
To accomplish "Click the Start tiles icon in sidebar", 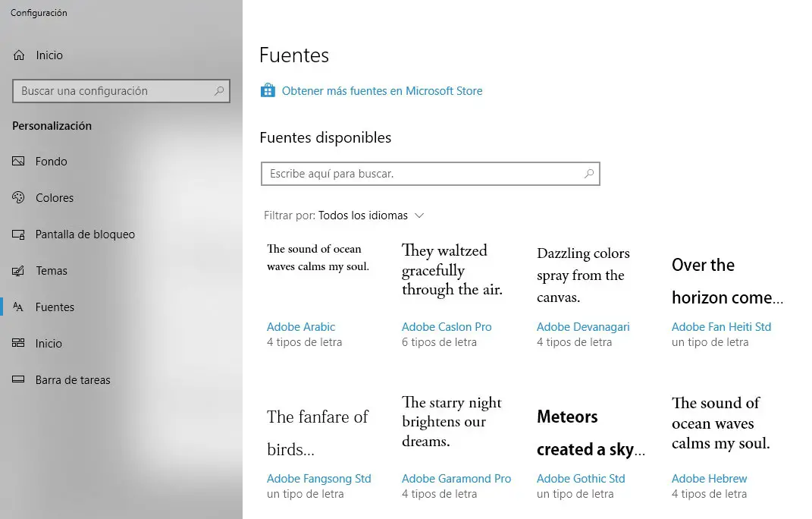I will (x=18, y=343).
